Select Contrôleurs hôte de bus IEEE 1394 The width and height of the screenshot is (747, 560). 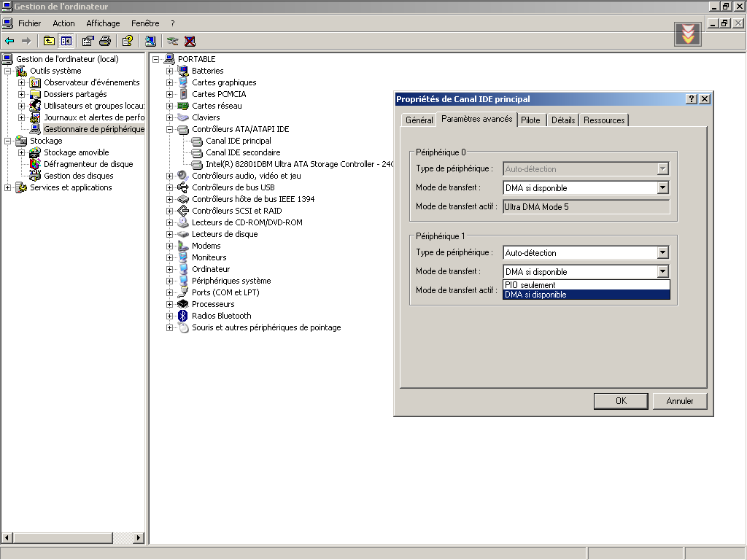point(253,199)
